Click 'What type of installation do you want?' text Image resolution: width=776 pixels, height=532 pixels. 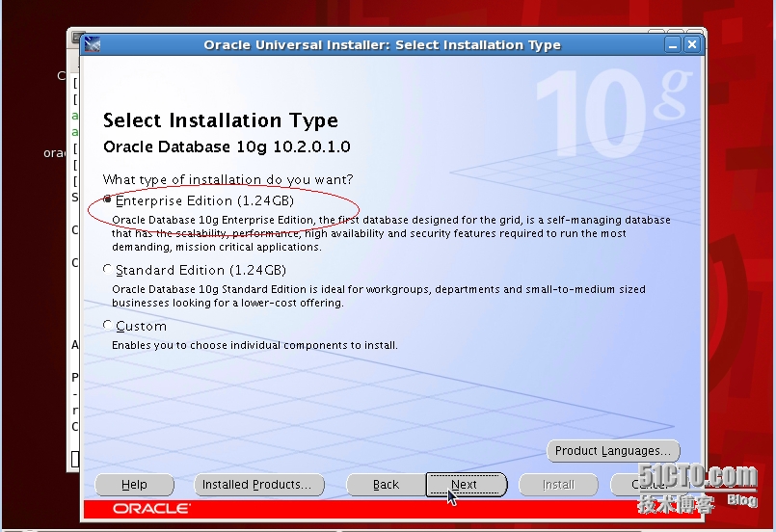pyautogui.click(x=227, y=179)
